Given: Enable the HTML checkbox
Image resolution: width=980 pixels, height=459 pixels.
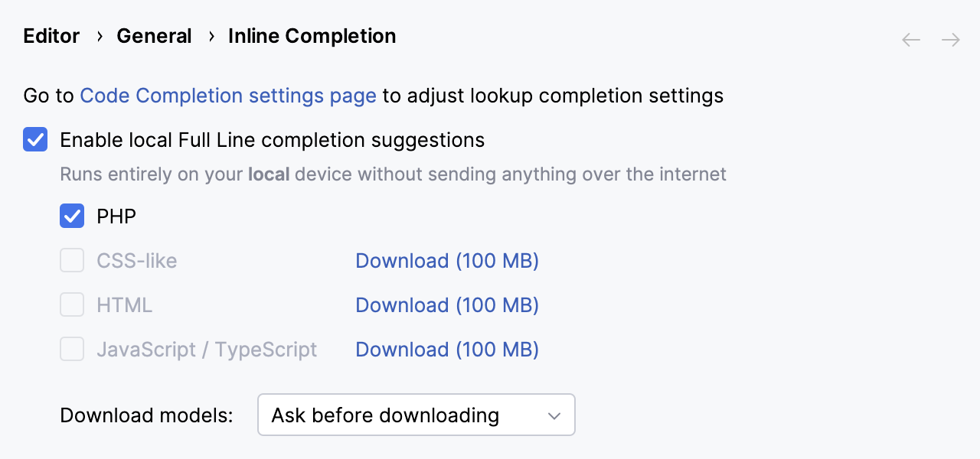Looking at the screenshot, I should tap(72, 304).
